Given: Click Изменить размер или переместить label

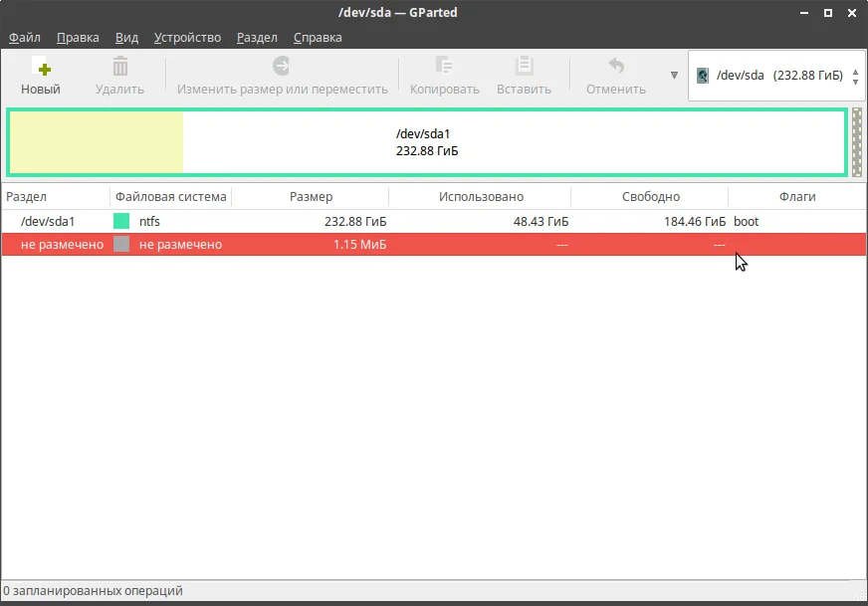Looking at the screenshot, I should tap(283, 90).
